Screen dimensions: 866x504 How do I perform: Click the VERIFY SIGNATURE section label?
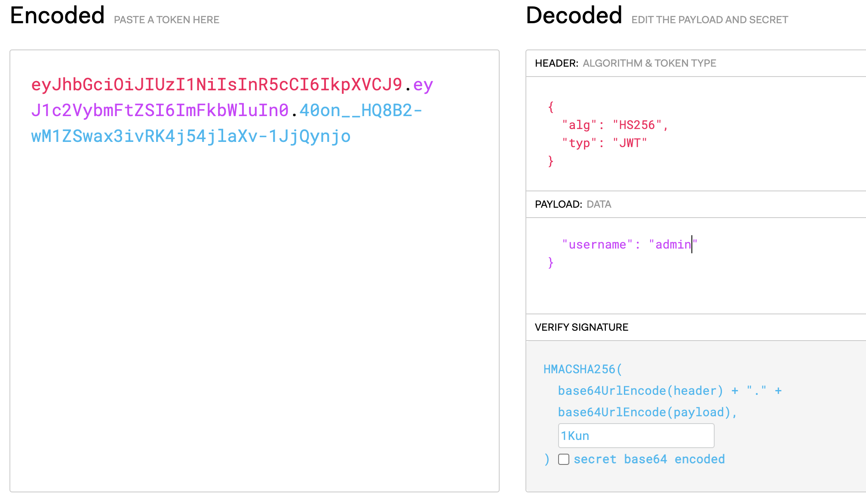click(581, 327)
